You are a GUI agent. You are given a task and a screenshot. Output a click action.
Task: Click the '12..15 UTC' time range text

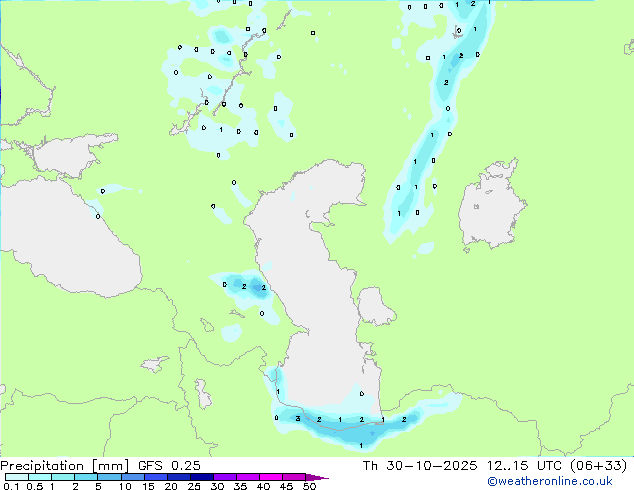click(x=524, y=466)
